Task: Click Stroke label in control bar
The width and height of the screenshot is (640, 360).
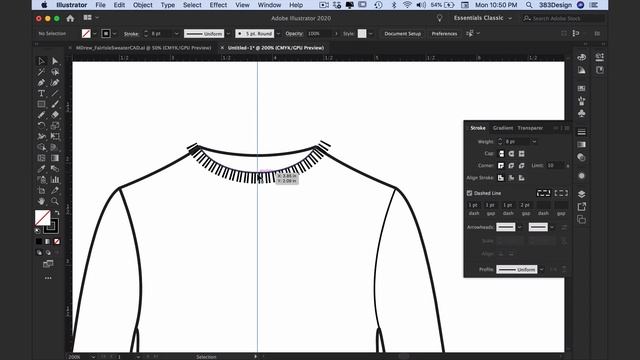Action: (131, 34)
